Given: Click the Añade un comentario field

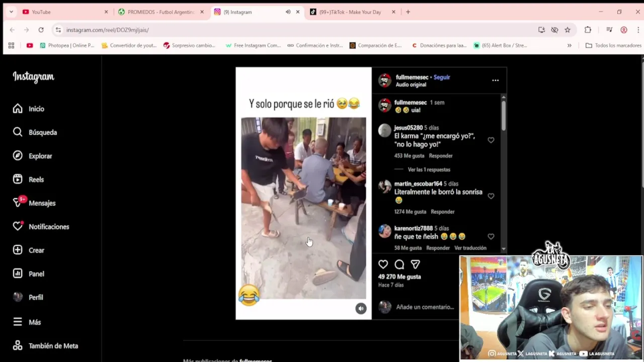Looking at the screenshot, I should pyautogui.click(x=425, y=307).
